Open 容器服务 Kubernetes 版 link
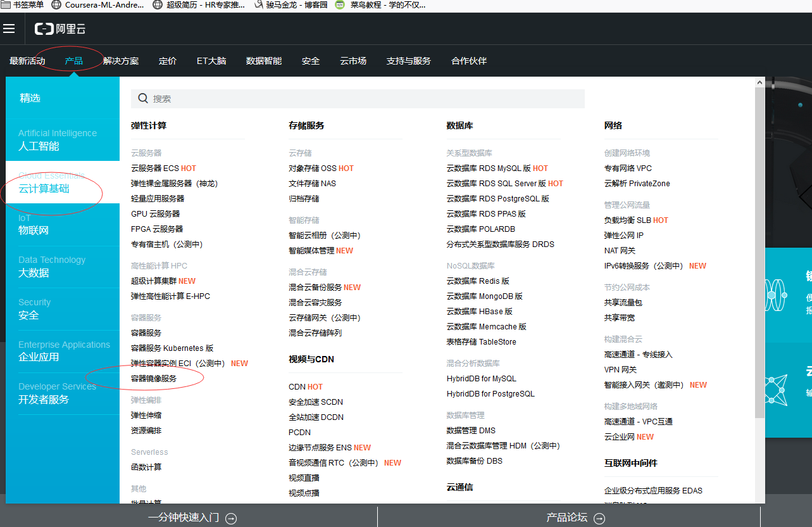 (x=172, y=348)
